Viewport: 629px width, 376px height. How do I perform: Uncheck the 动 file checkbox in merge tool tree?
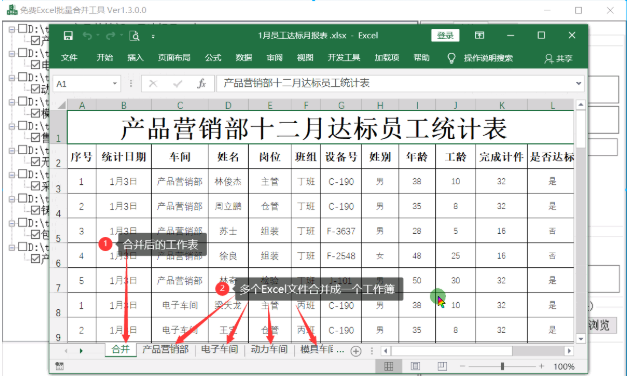(35, 89)
